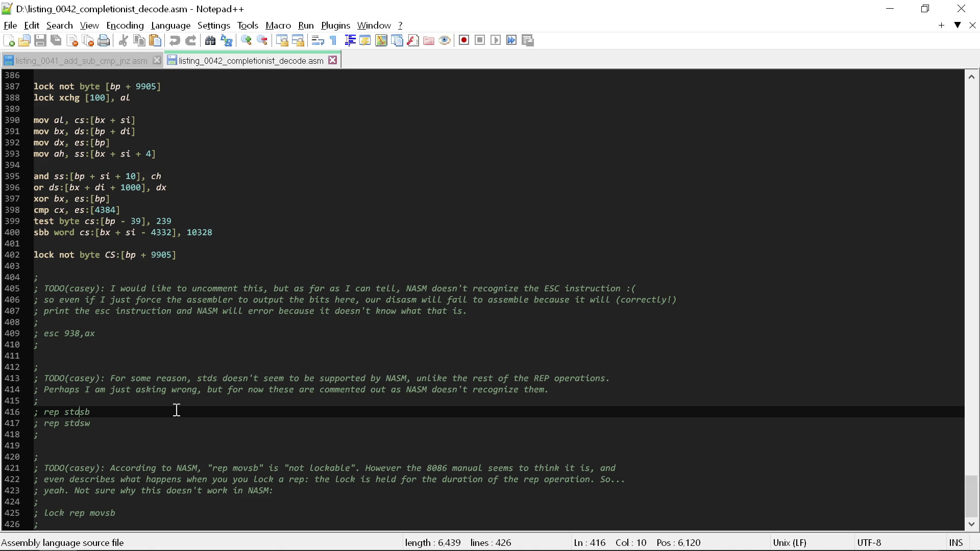Image resolution: width=980 pixels, height=551 pixels.
Task: Click the UTF-8 encoding indicator
Action: tap(869, 542)
